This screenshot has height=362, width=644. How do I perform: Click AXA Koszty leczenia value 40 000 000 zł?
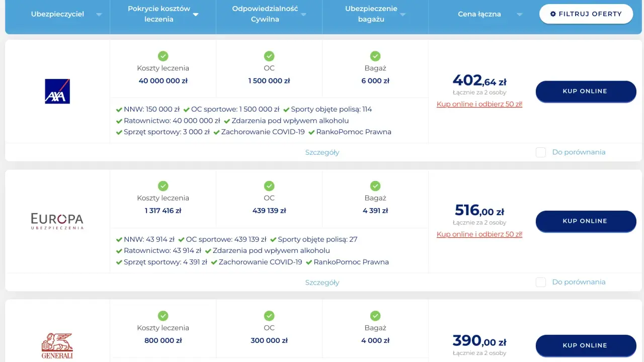pos(163,81)
